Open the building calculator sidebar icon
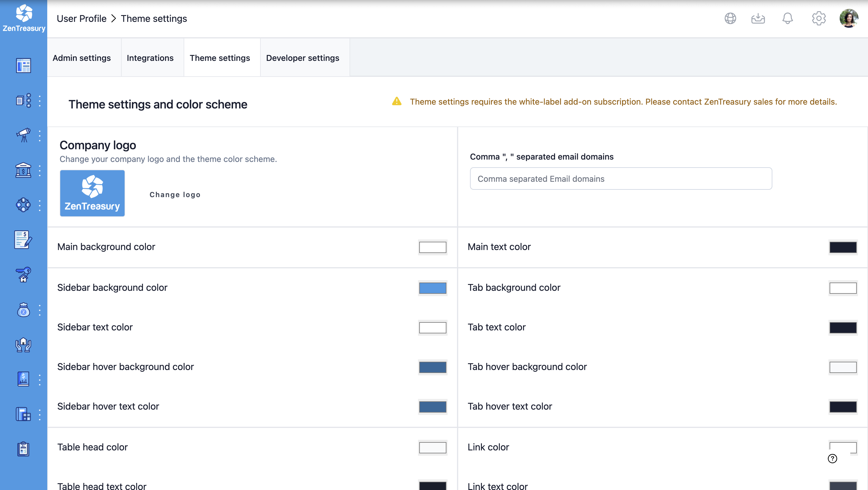 [x=23, y=414]
